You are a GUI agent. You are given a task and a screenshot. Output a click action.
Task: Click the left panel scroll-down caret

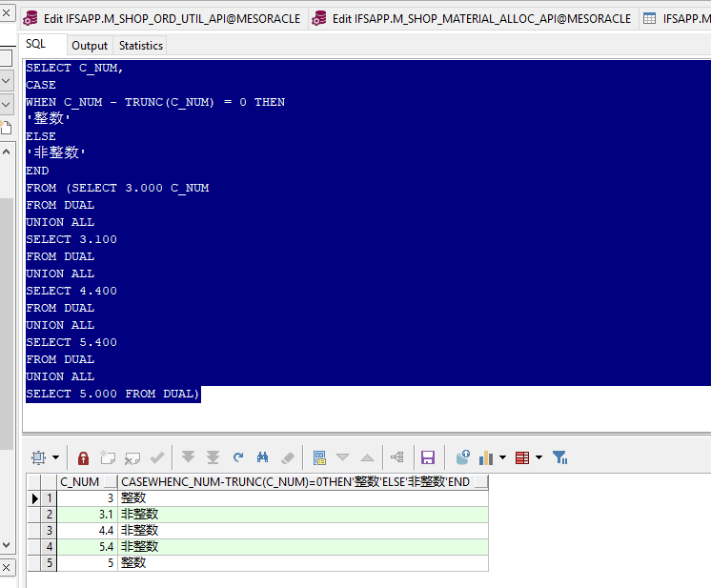click(x=7, y=545)
